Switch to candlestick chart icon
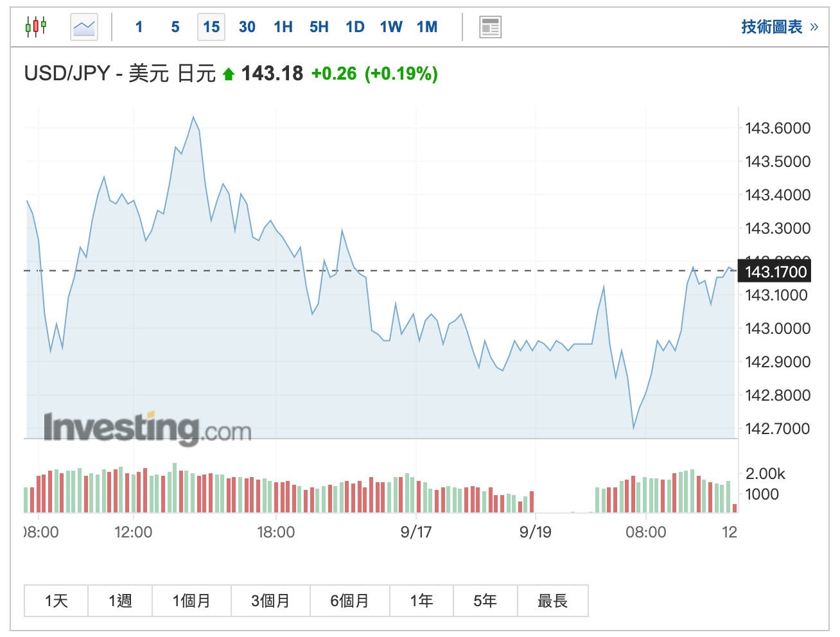The image size is (840, 637). pyautogui.click(x=36, y=27)
